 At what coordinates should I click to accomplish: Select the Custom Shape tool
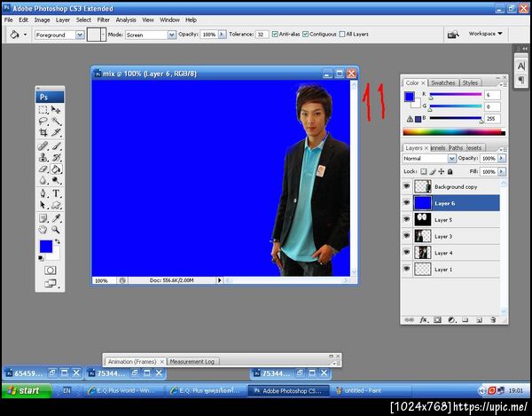[x=56, y=205]
